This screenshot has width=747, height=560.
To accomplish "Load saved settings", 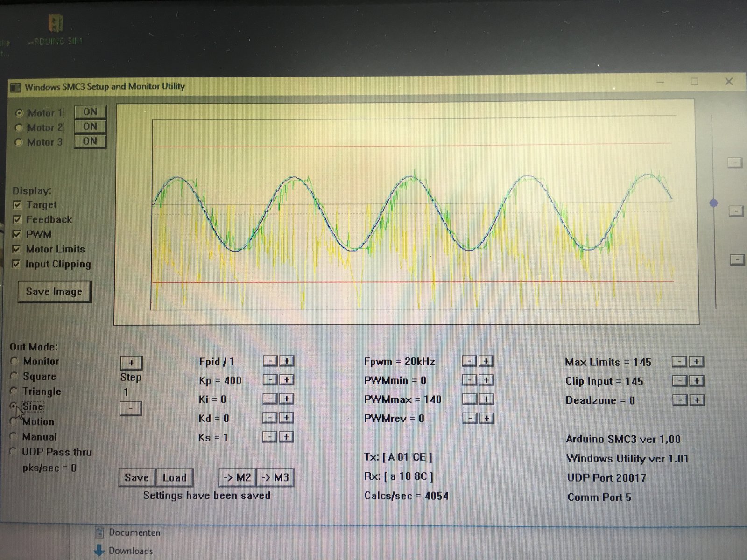I will 174,477.
